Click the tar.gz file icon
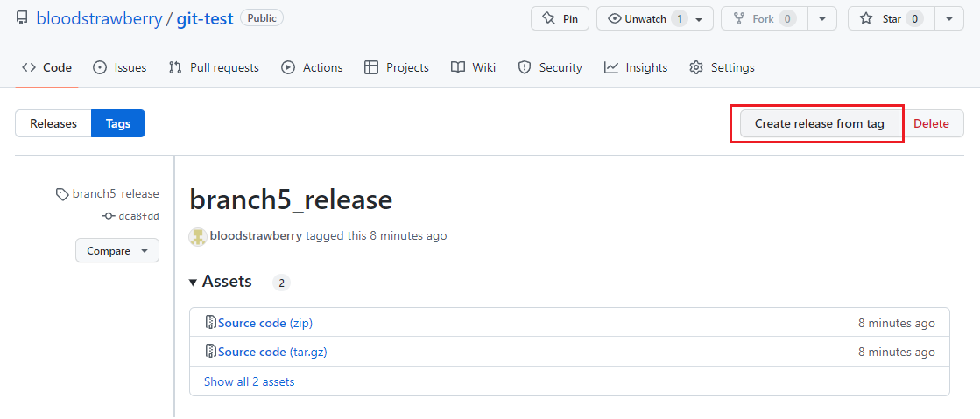Screen dimensions: 980x419 point(210,351)
